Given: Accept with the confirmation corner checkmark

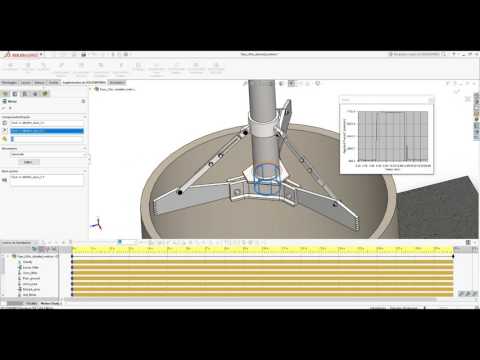Looking at the screenshot, I should tap(457, 91).
